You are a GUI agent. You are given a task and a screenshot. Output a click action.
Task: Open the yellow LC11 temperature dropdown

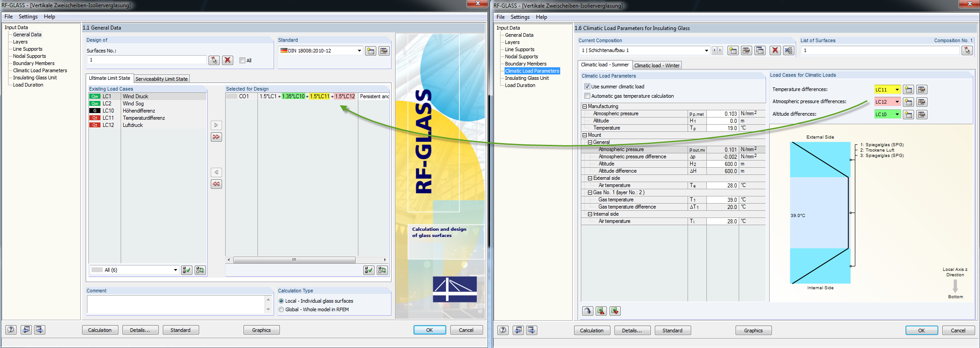point(897,90)
